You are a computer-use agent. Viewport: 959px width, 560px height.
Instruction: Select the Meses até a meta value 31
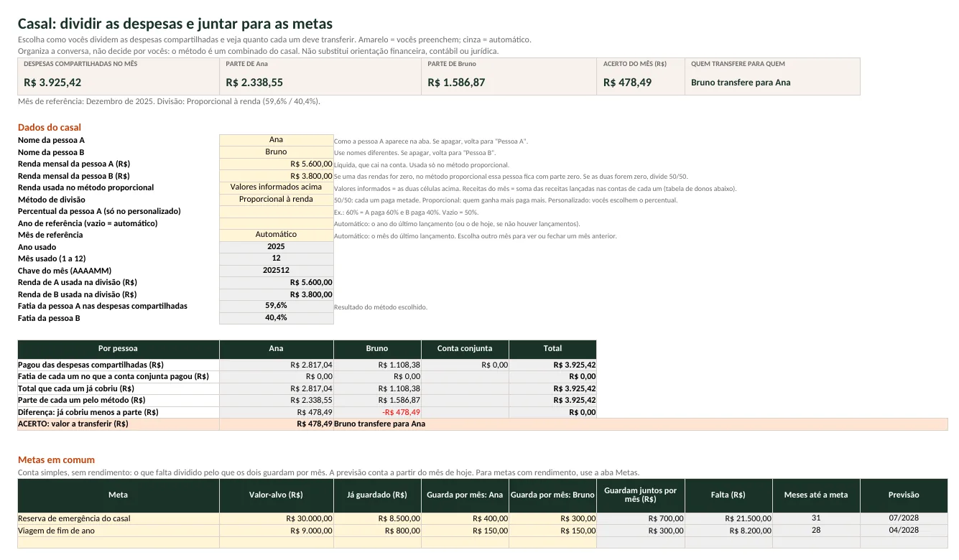point(816,518)
